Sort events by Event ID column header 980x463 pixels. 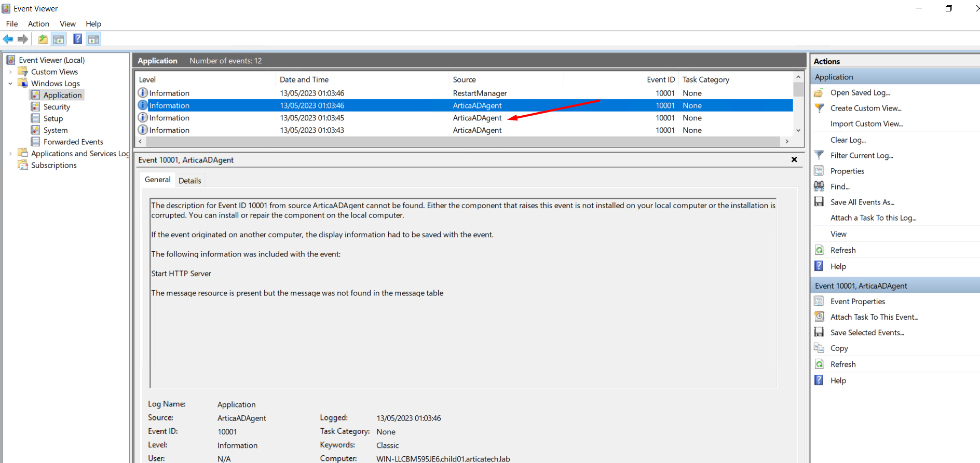(621, 79)
